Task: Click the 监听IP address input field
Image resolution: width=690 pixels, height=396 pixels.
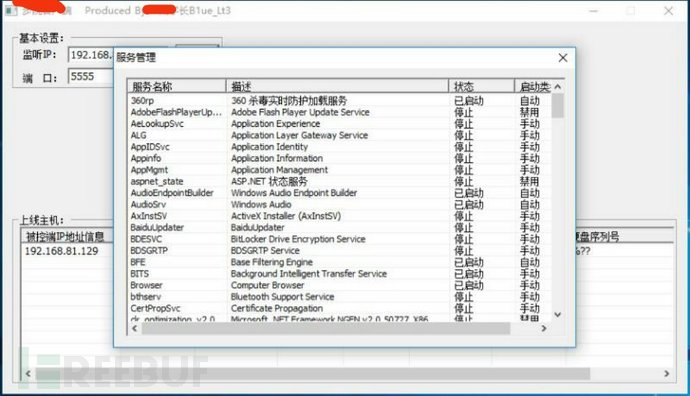Action: 91,55
